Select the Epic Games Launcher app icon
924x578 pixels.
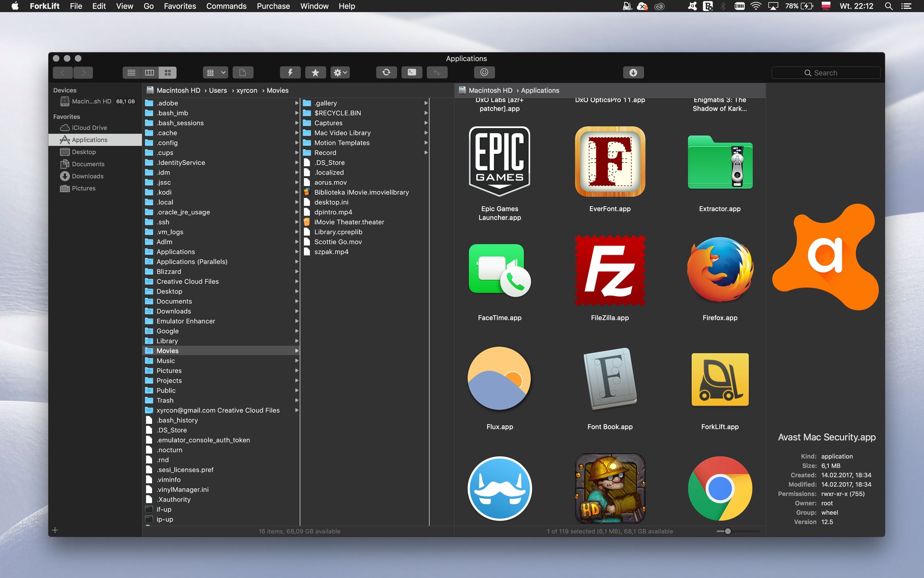point(499,161)
